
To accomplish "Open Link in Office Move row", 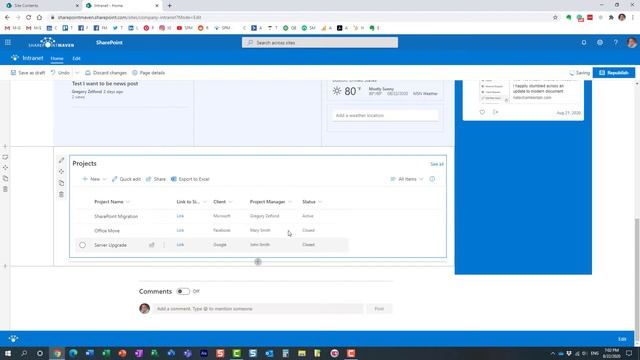I will [180, 230].
